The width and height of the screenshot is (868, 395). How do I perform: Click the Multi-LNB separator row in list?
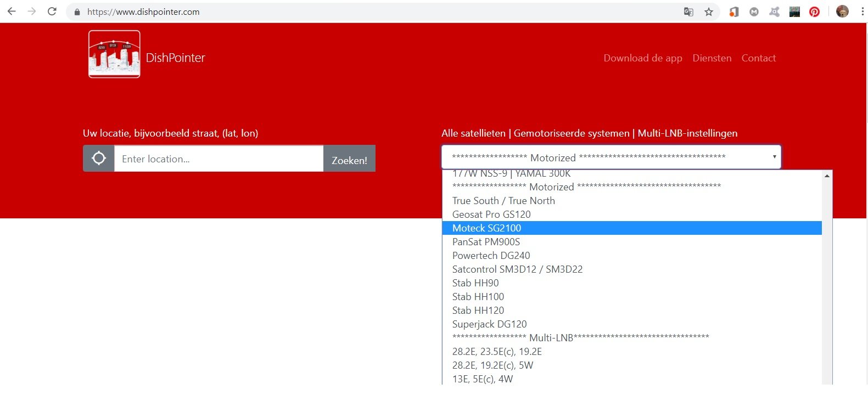click(632, 338)
